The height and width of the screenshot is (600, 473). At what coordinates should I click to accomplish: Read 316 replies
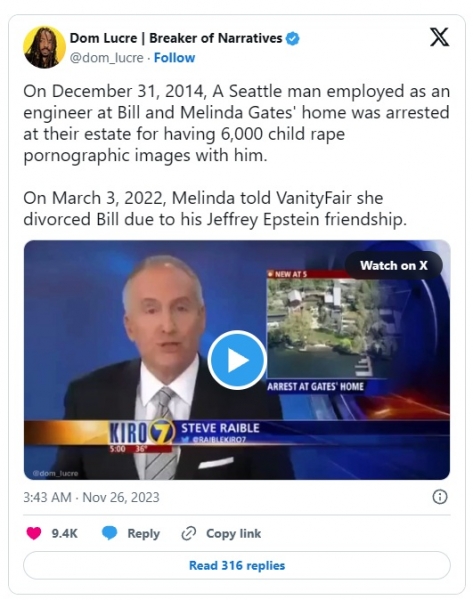click(x=237, y=565)
